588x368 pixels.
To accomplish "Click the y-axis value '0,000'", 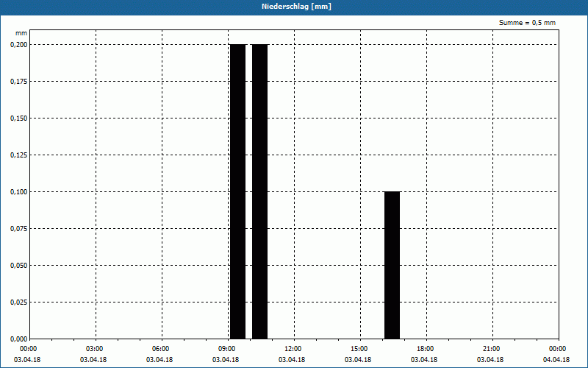I will [19, 339].
